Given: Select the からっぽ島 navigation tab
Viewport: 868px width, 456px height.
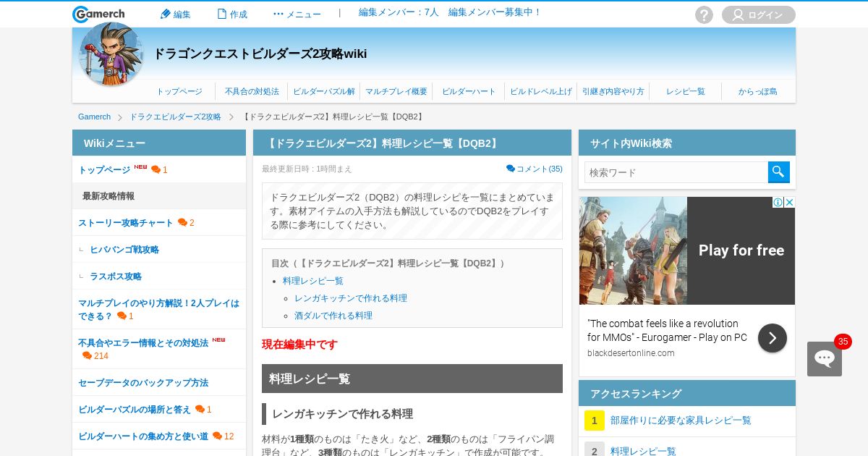Looking at the screenshot, I should (x=758, y=91).
